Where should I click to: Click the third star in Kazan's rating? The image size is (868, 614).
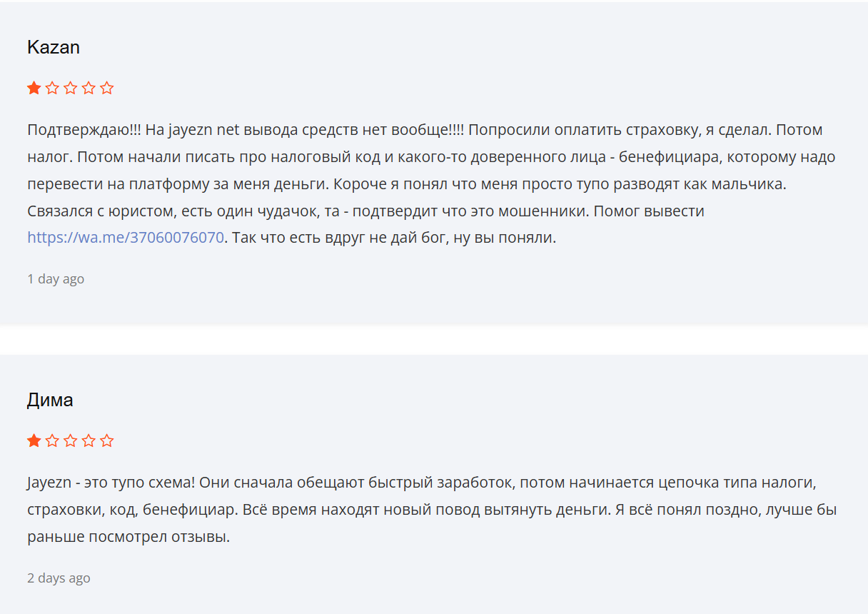click(x=70, y=89)
